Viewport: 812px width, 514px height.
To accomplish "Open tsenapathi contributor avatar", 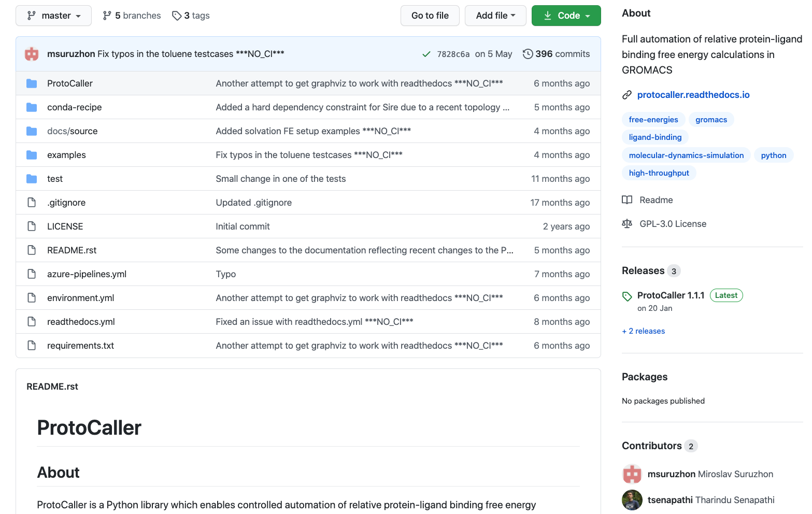I will 632,500.
